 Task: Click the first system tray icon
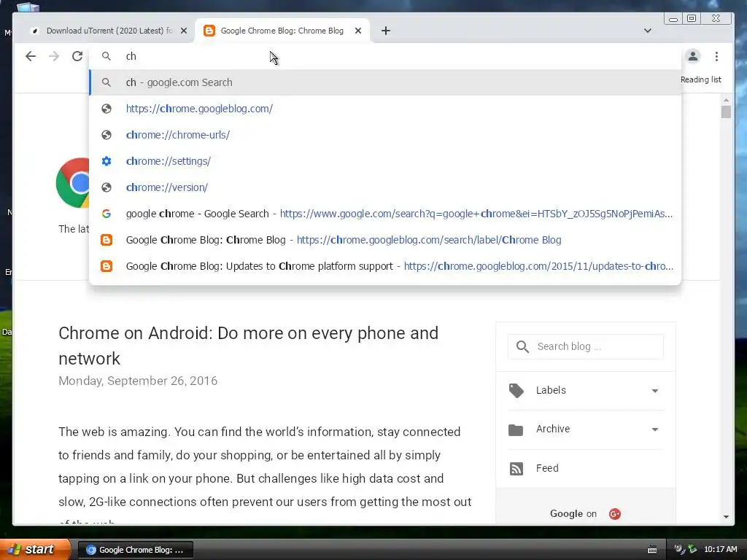point(679,549)
